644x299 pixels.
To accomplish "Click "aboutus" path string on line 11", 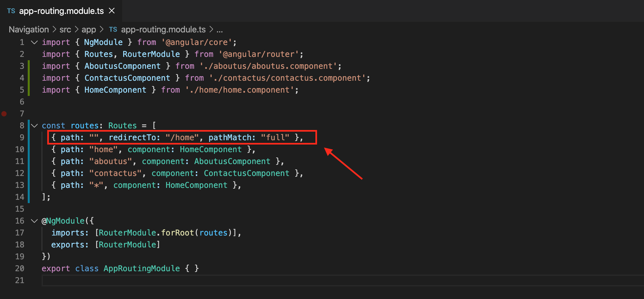I will [x=111, y=161].
